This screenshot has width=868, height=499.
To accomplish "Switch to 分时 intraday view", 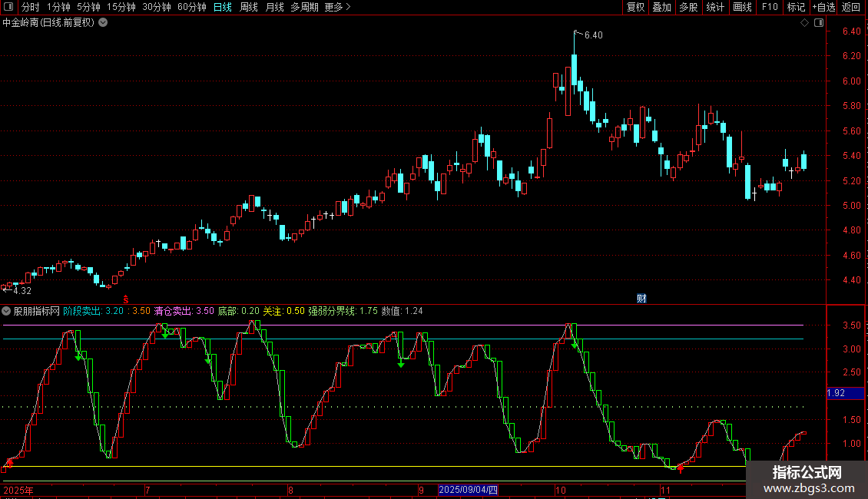I will click(x=31, y=7).
